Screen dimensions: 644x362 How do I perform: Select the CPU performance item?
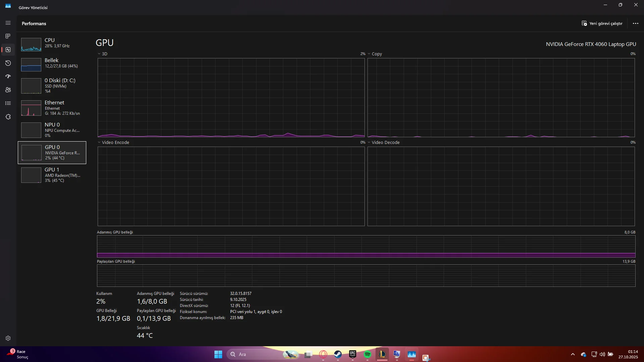(52, 44)
